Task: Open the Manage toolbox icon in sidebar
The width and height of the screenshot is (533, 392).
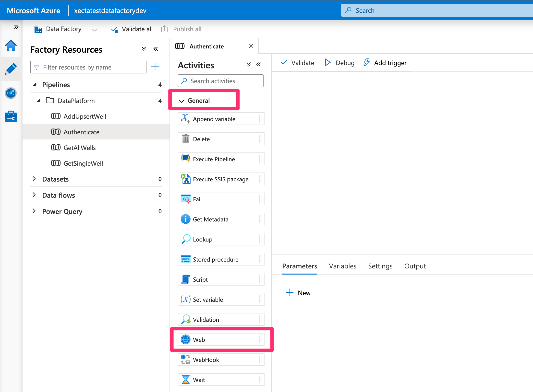Action: (11, 116)
